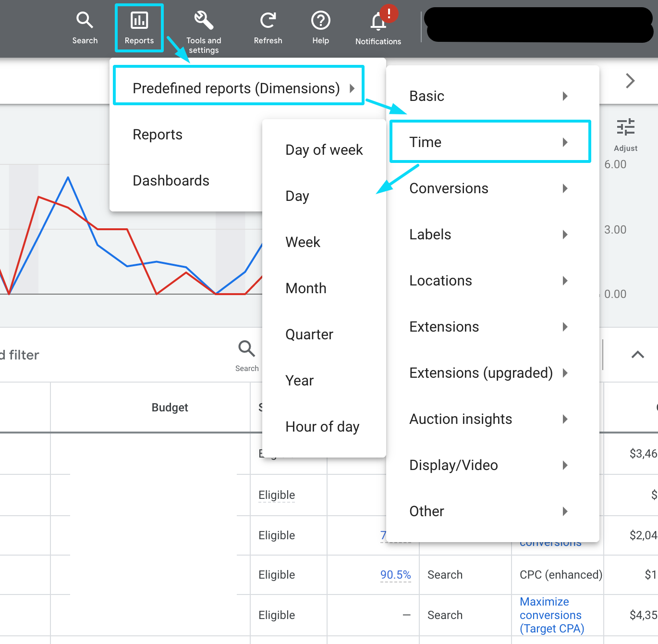The image size is (658, 644).
Task: Click the Adjust sliders icon
Action: 625,128
